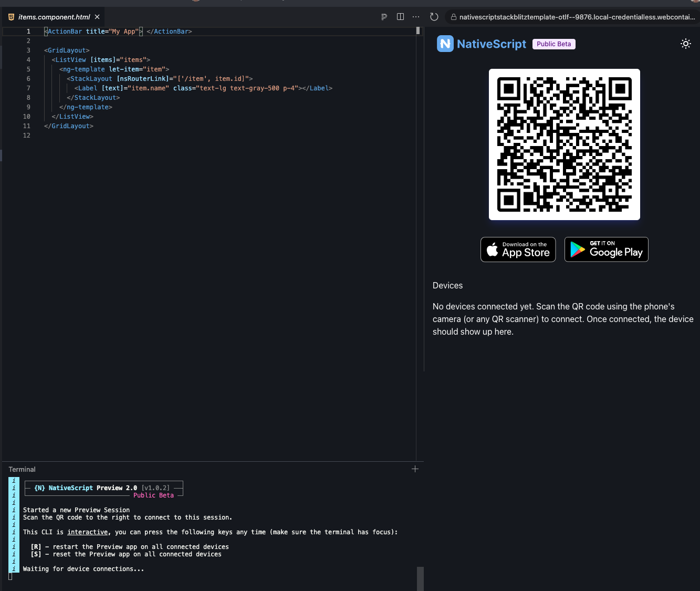This screenshot has height=591, width=700.
Task: Click line number 1 in the gutter
Action: click(x=28, y=32)
